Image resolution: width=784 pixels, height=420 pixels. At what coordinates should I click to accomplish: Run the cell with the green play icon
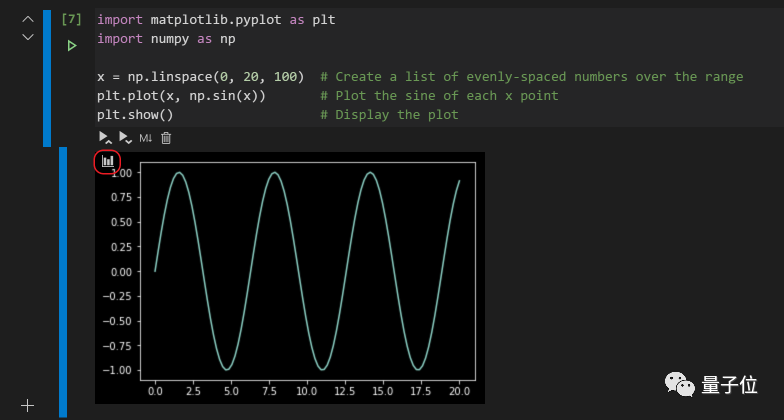point(71,46)
